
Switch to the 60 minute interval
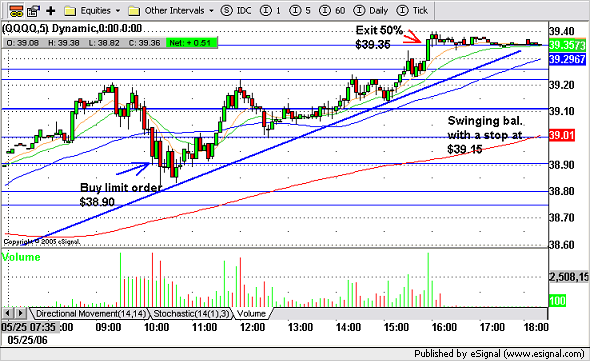pyautogui.click(x=332, y=11)
